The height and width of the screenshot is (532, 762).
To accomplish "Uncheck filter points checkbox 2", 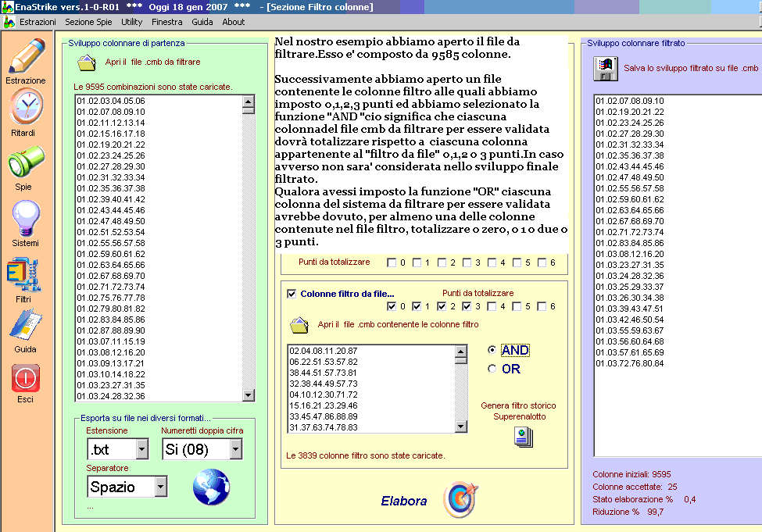I will tap(442, 306).
